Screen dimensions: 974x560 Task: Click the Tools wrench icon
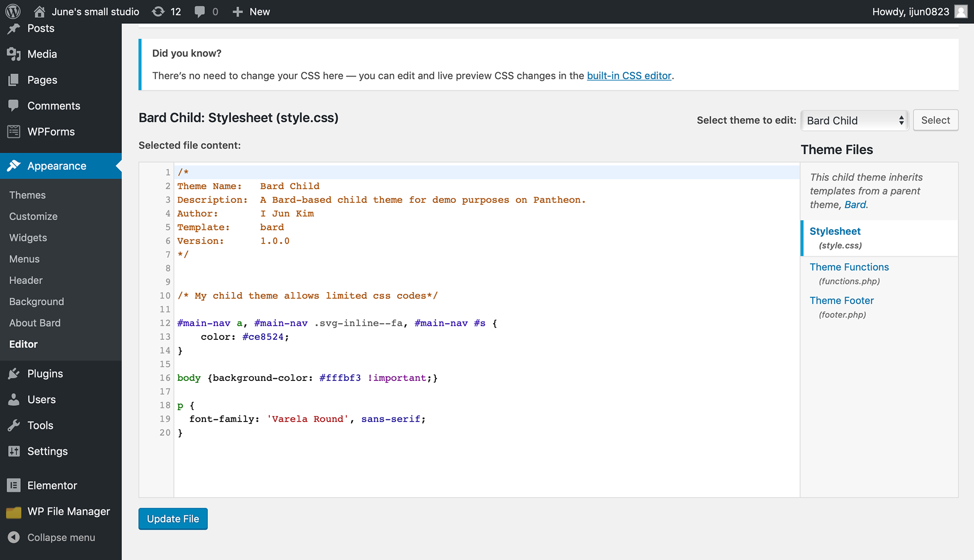click(x=14, y=426)
